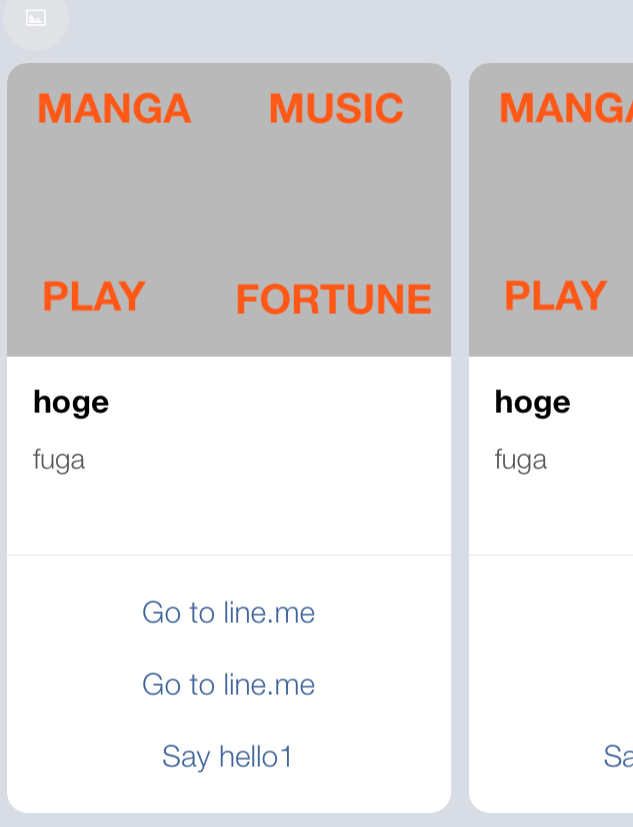Click the fuga text on first card
Image resolution: width=633 pixels, height=827 pixels.
coord(59,460)
